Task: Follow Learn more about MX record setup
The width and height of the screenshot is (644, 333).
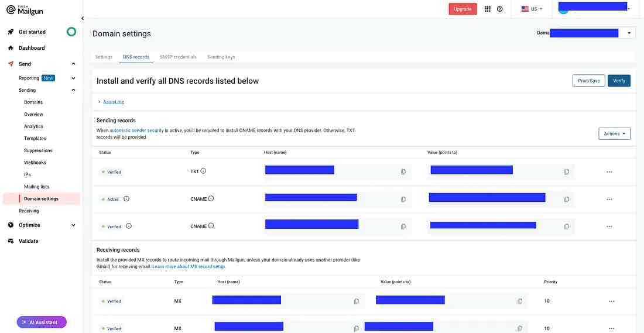Action: [189, 266]
